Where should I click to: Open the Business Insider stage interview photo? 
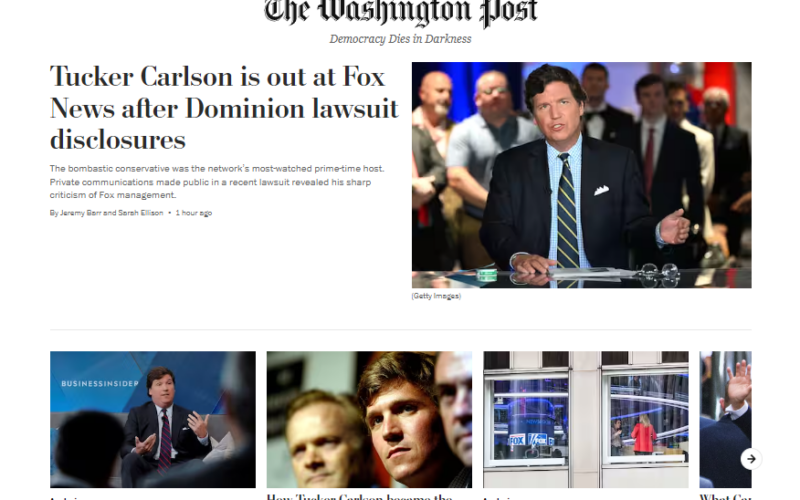point(153,419)
